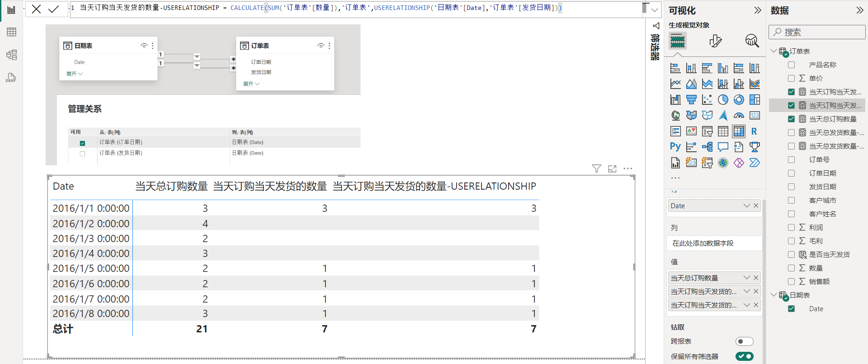
Task: Disable the 保留所有筛选器 toggle
Action: (744, 356)
